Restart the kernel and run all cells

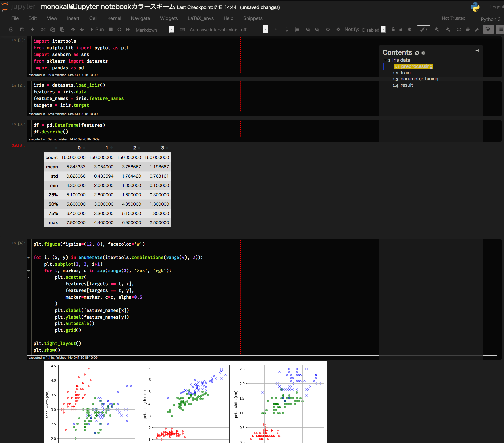coord(128,30)
